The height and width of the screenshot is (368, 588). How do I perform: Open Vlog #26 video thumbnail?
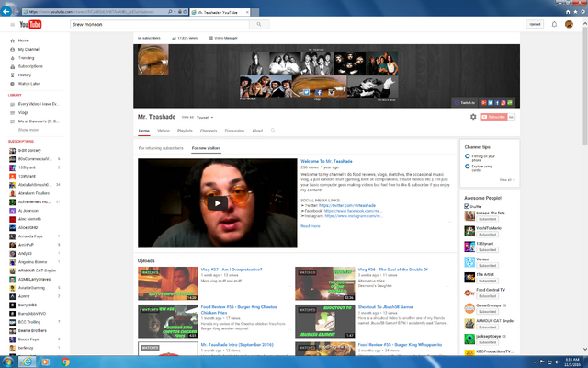click(325, 283)
